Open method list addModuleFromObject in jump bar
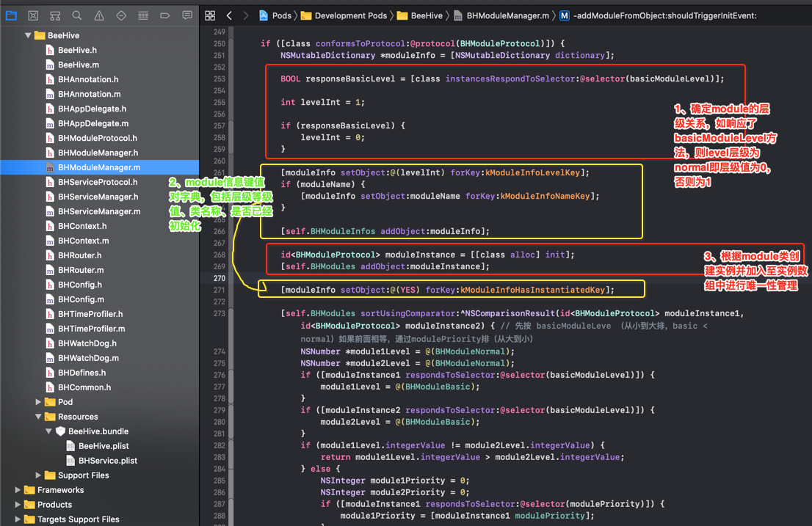The width and height of the screenshot is (812, 526). 659,15
